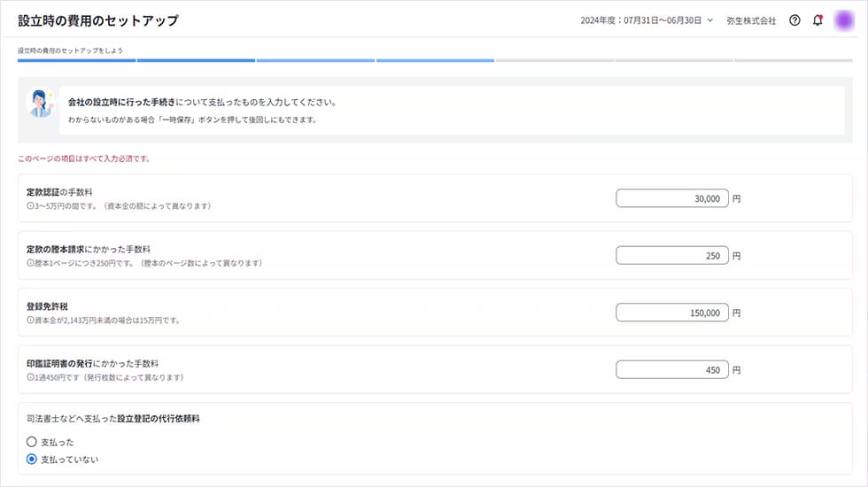Open the purple user avatar menu
Screen dimensions: 868x487
(x=844, y=20)
